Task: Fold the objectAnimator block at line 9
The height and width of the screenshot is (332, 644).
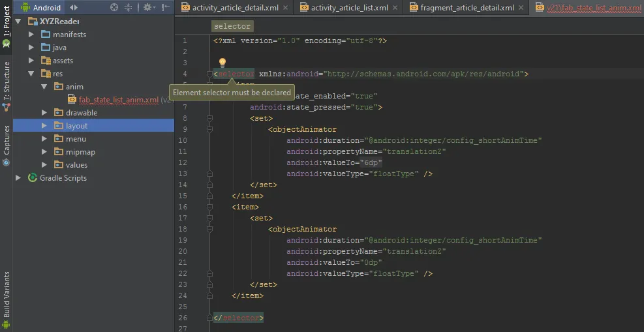Action: pos(210,129)
